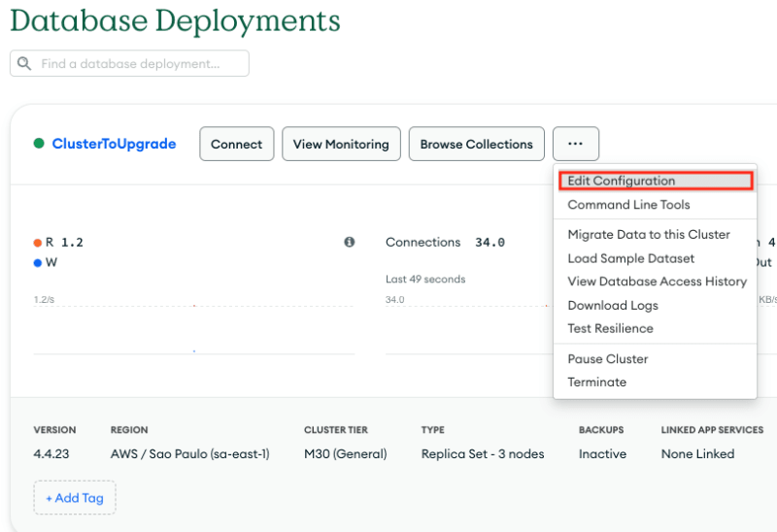Image resolution: width=777 pixels, height=532 pixels.
Task: Select Test Resilience menu item
Action: 610,328
